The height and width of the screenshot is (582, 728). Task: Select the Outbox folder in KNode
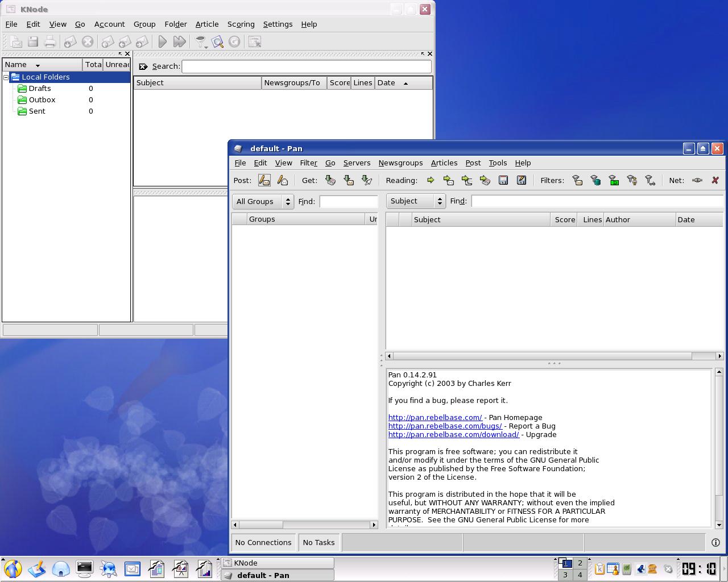[42, 99]
